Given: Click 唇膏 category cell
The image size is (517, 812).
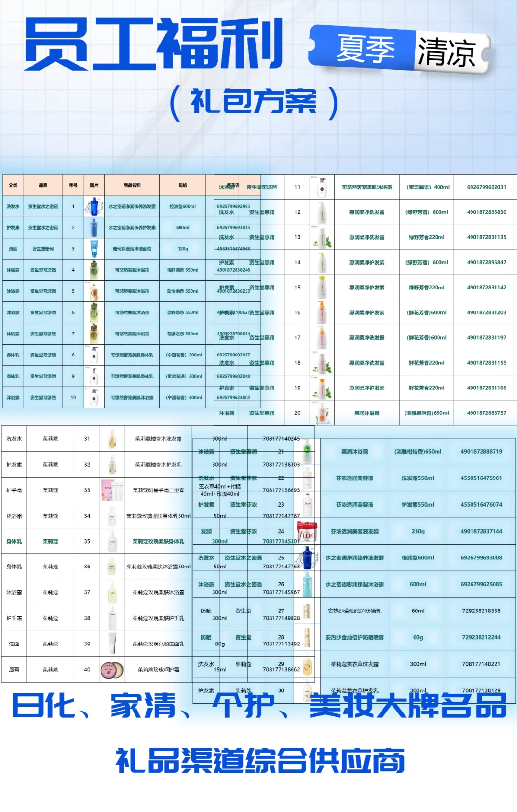Looking at the screenshot, I should [14, 670].
